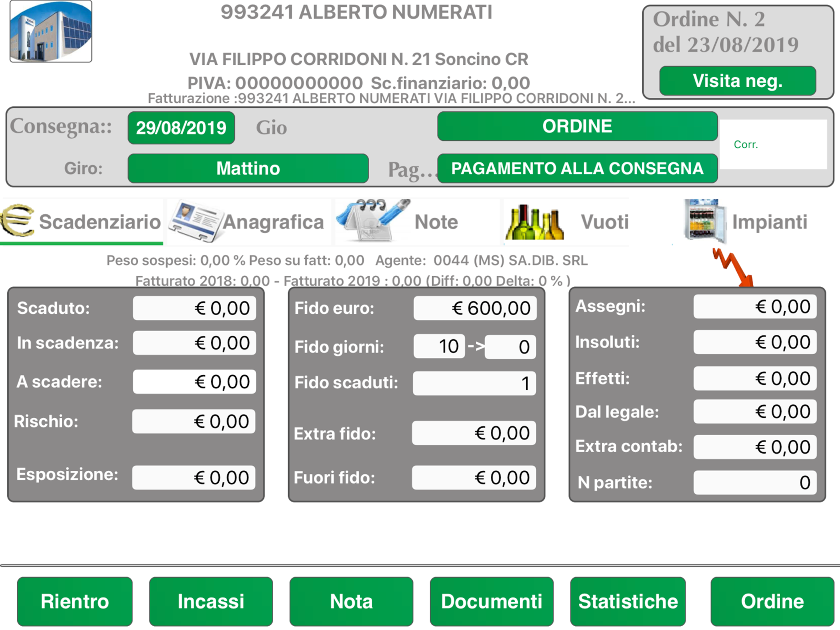Click the fridge icon of Impianti
840x630 pixels.
706,221
